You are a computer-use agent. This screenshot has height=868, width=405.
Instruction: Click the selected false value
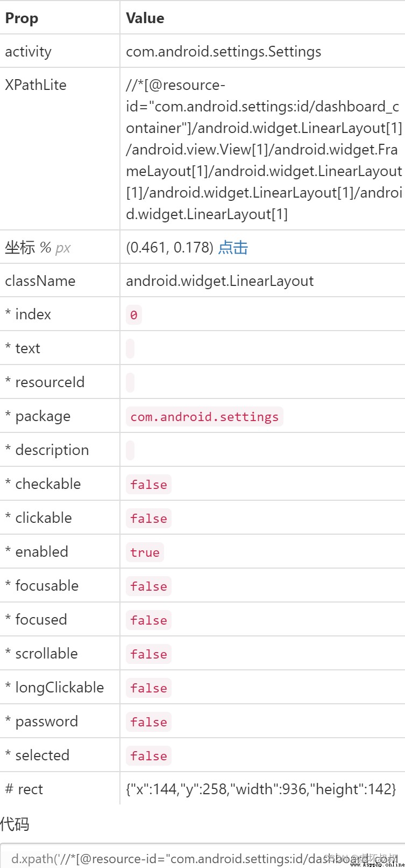[x=148, y=755]
